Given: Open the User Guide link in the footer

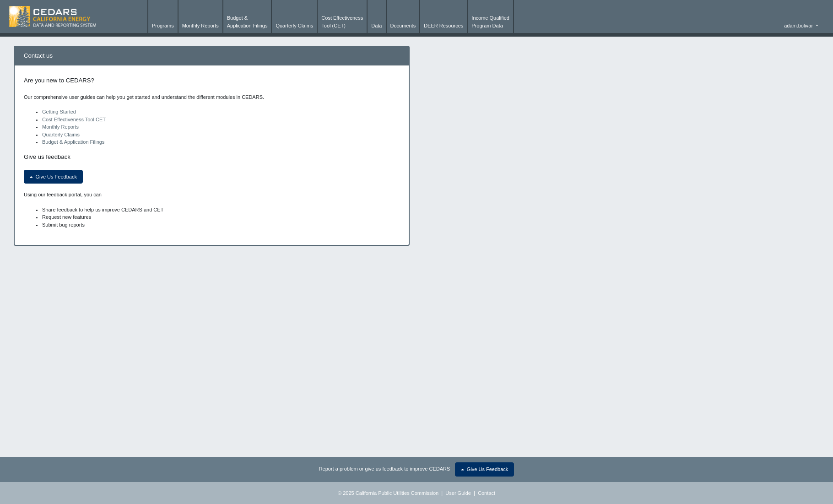Looking at the screenshot, I should [458, 493].
